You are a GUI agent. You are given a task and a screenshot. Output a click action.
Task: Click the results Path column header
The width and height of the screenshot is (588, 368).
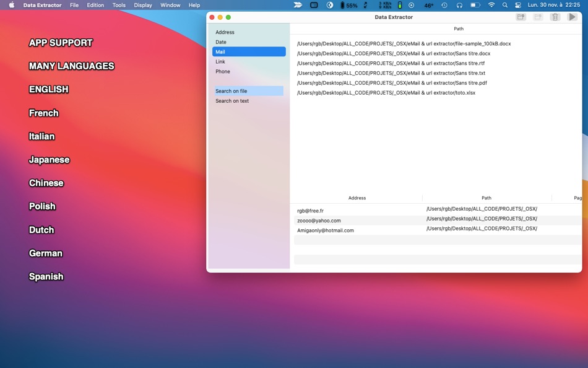486,198
